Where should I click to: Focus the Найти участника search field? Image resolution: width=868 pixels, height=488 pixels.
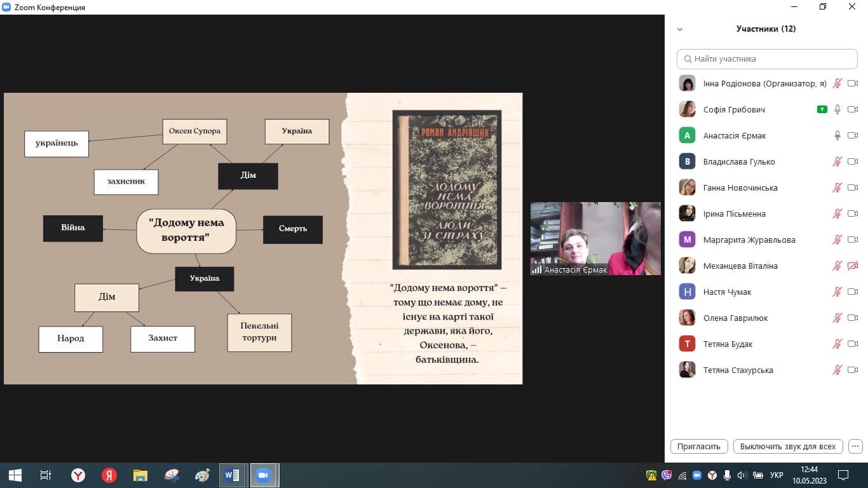coord(767,58)
